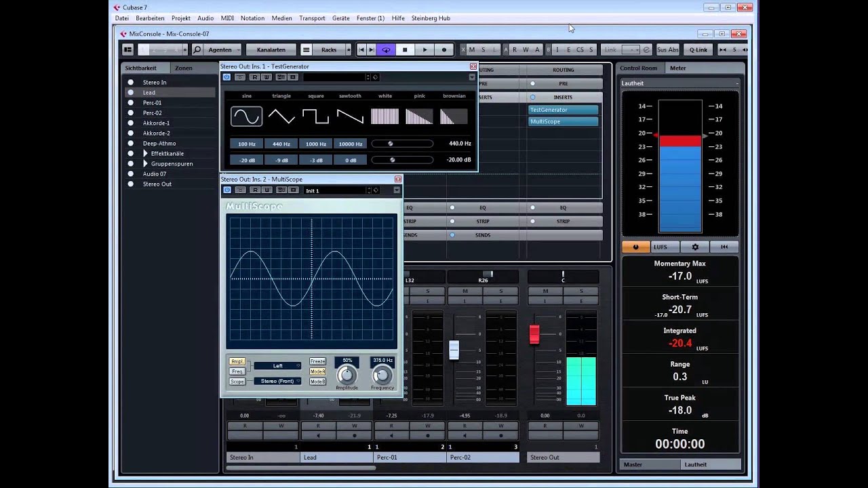
Task: Click the TestGenerator gain slider
Action: click(x=401, y=160)
